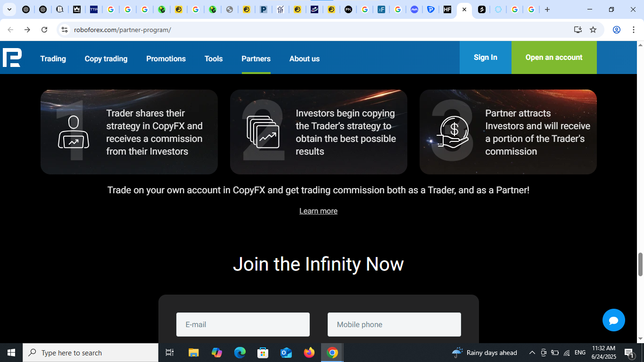644x362 pixels.
Task: Open the battery status tray icon
Action: (555, 353)
